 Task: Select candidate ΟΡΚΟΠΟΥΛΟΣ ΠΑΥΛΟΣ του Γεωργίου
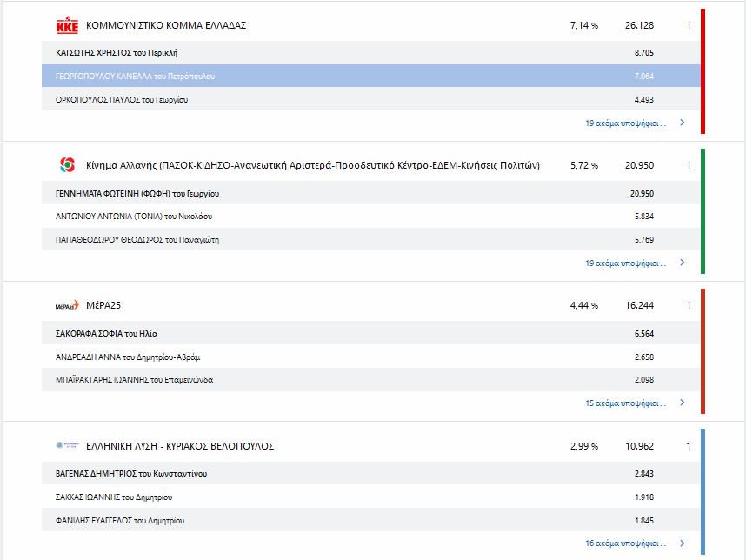tap(122, 100)
